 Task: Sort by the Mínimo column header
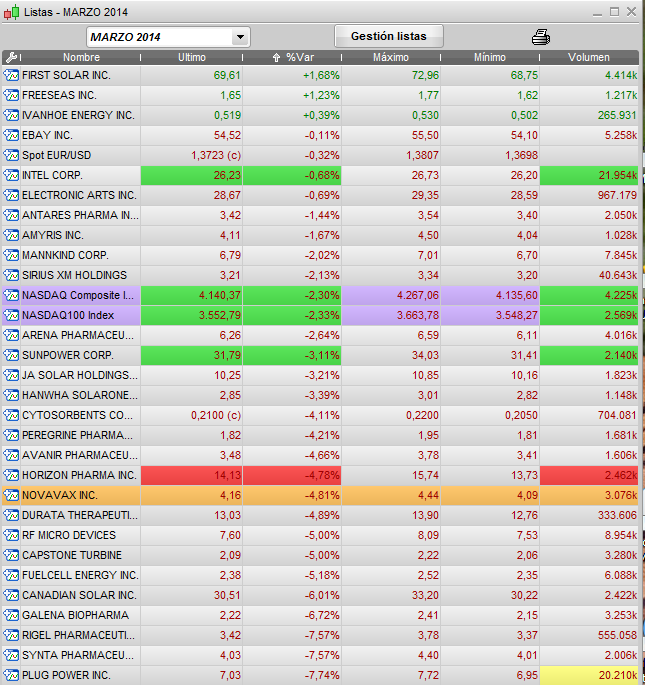(490, 57)
